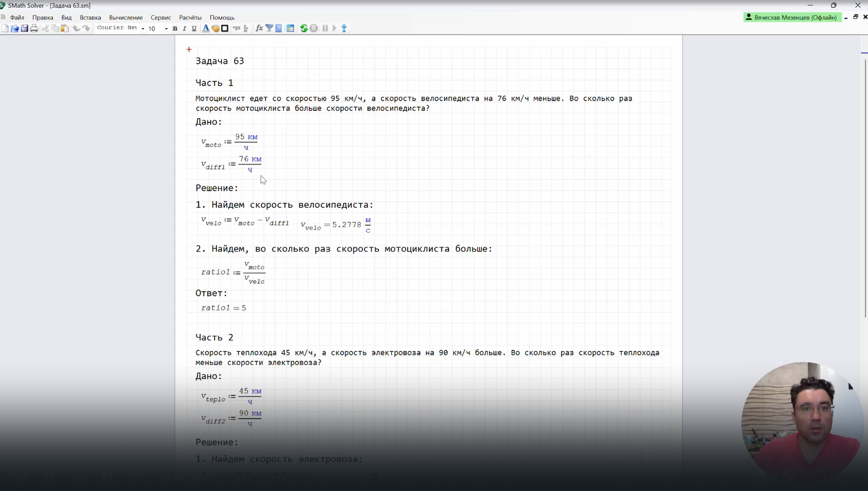The width and height of the screenshot is (868, 491).
Task: Open the Сервис menu
Action: [x=161, y=18]
